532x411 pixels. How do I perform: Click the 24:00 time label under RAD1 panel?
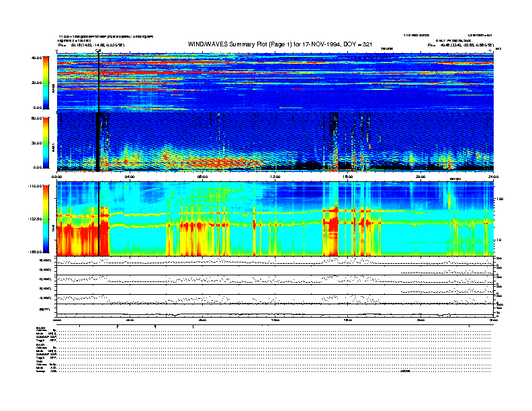(493, 177)
